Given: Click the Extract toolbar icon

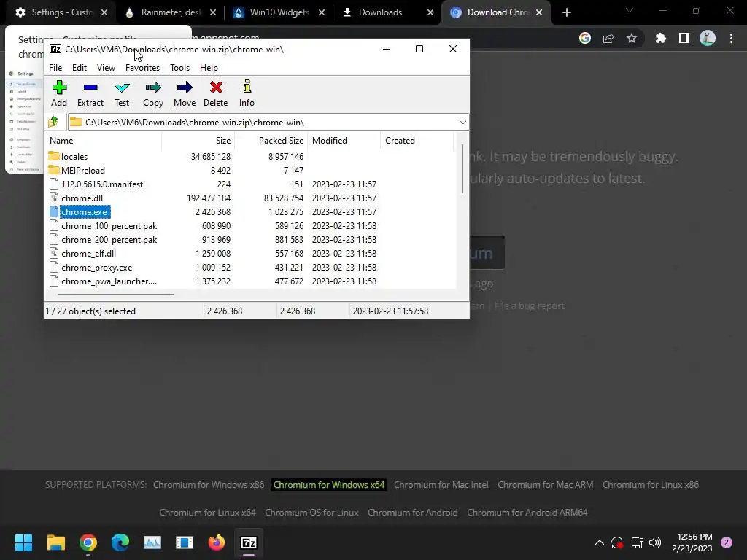Looking at the screenshot, I should click(90, 93).
